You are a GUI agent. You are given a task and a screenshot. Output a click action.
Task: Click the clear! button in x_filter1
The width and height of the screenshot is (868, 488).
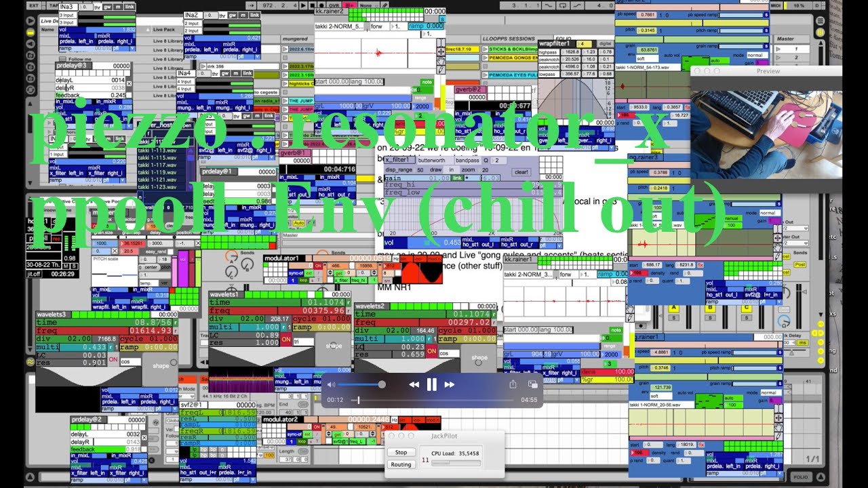pyautogui.click(x=521, y=171)
